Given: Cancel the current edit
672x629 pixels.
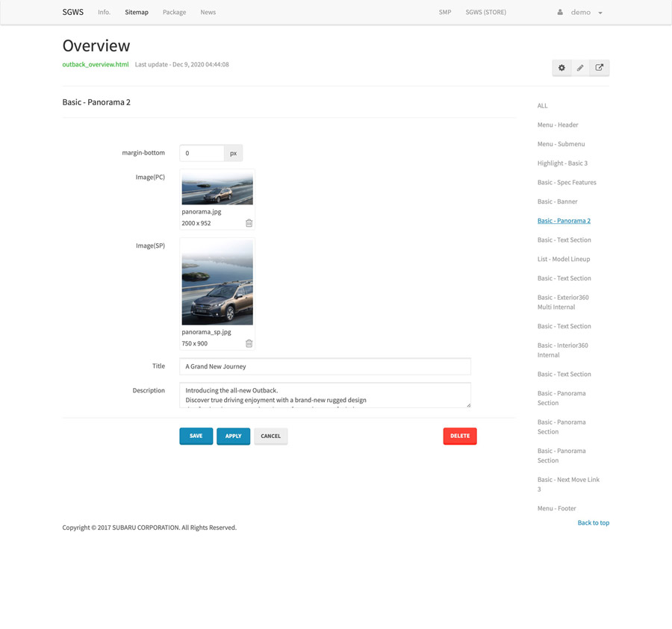Looking at the screenshot, I should 270,436.
